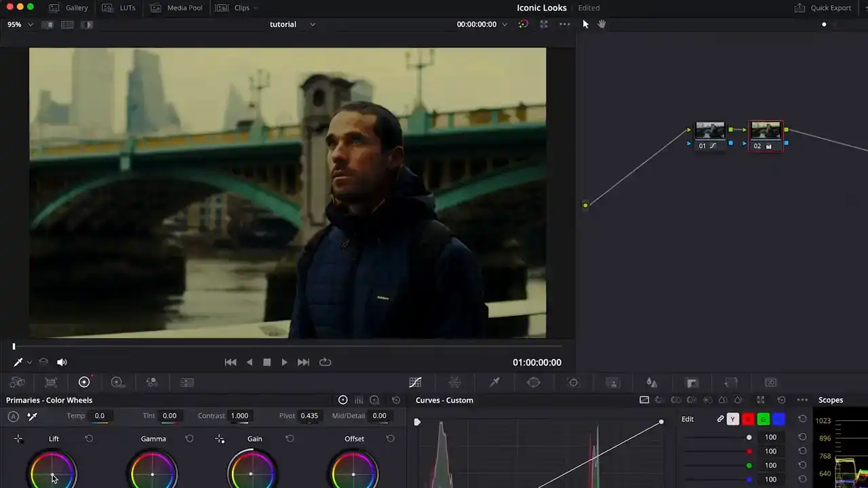Screen dimensions: 868x488
Task: Open the timecode display options dropdown
Action: tap(504, 24)
